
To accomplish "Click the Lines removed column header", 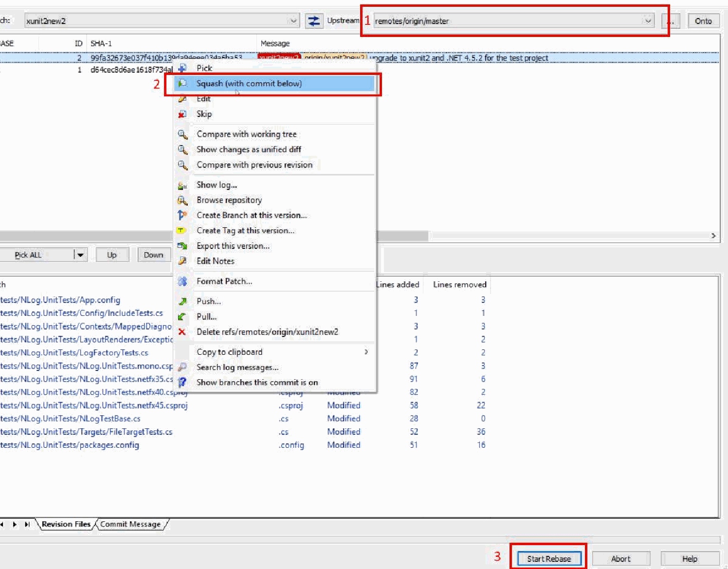I will pyautogui.click(x=460, y=285).
